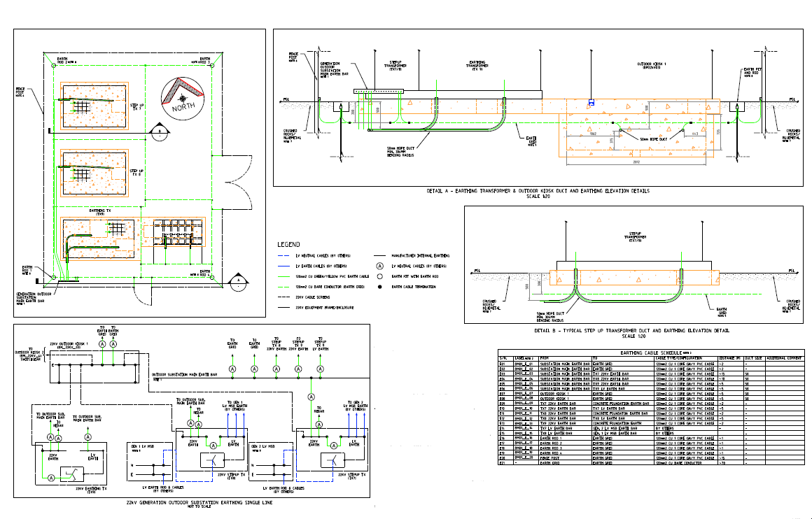Select the LEGEND heading text
Viewport: 812px width, 519px height.
(x=289, y=245)
